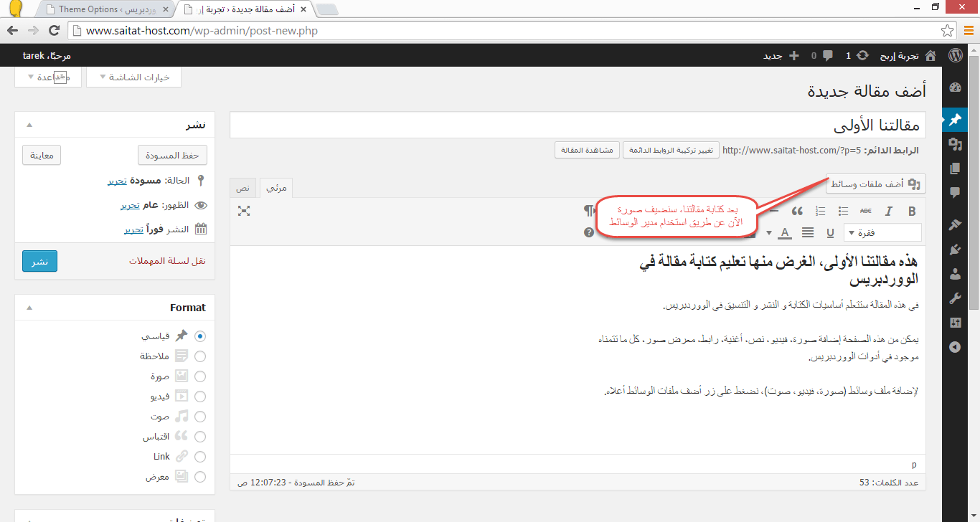Apply strikethrough (ABC) formatting
Image resolution: width=980 pixels, height=522 pixels.
click(866, 211)
